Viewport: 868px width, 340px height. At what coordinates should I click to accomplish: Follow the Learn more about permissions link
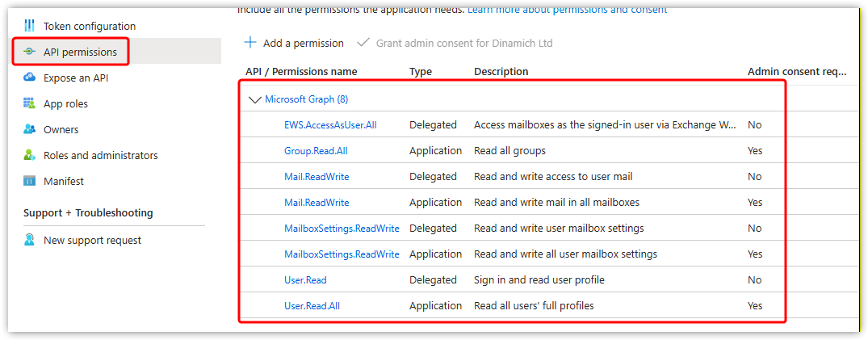pyautogui.click(x=567, y=10)
